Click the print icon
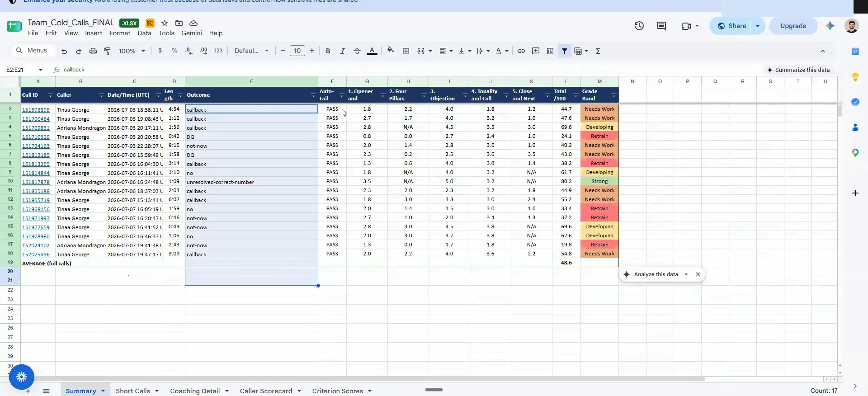The width and height of the screenshot is (868, 396). pyautogui.click(x=93, y=51)
